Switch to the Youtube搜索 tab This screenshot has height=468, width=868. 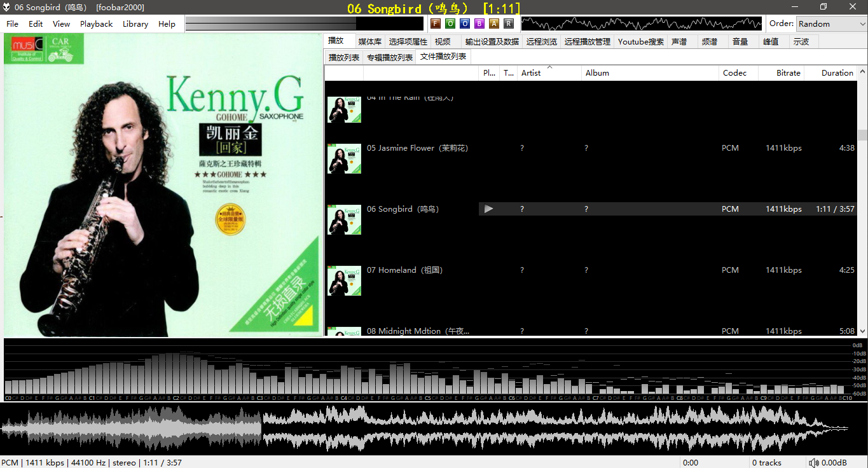(x=641, y=41)
